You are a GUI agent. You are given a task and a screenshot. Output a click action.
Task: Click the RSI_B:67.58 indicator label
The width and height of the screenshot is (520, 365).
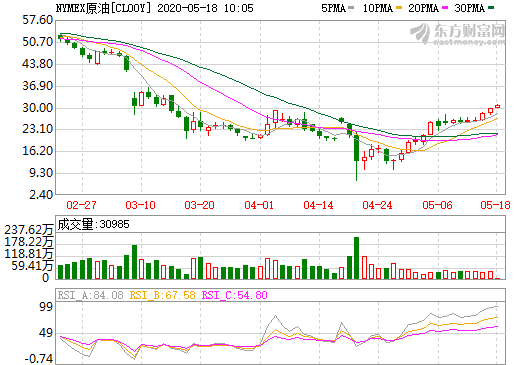162,295
